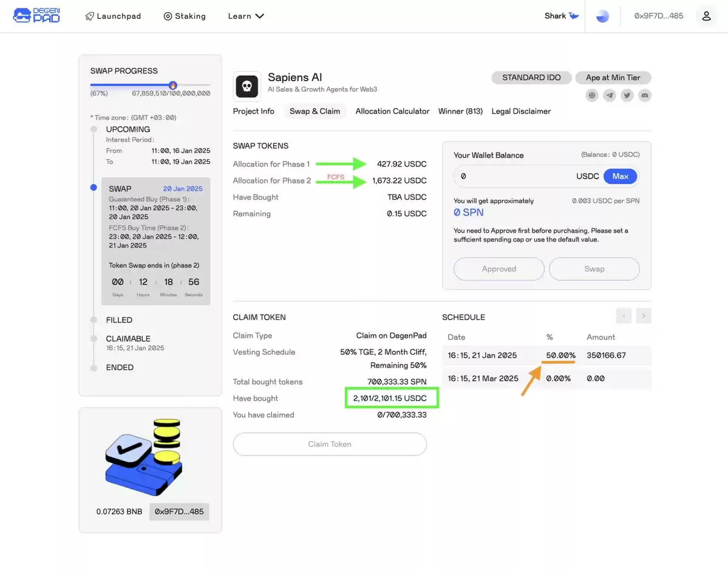Click the 67,859,510/100,000,000 progress text
Screen dimensions: 728x571
coord(171,94)
